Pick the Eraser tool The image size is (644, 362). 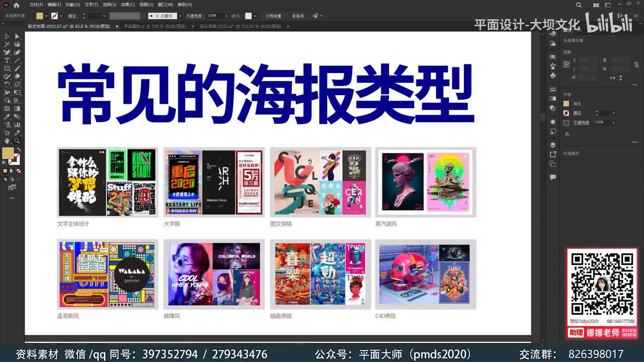pos(17,76)
